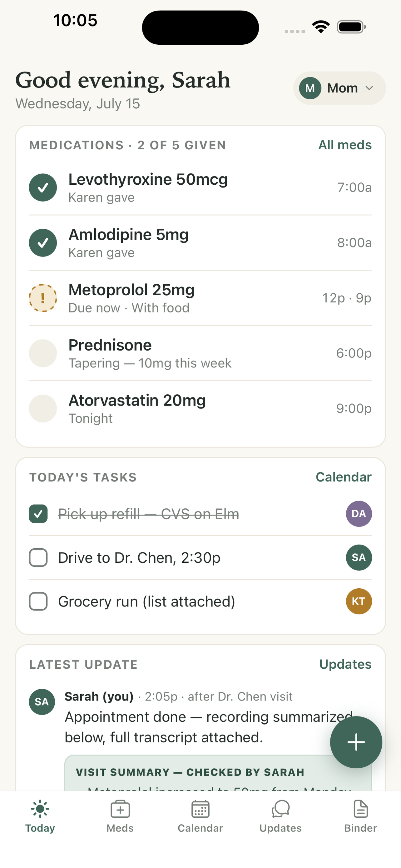Open the Updates link in Latest Update
This screenshot has width=401, height=868.
[x=345, y=664]
